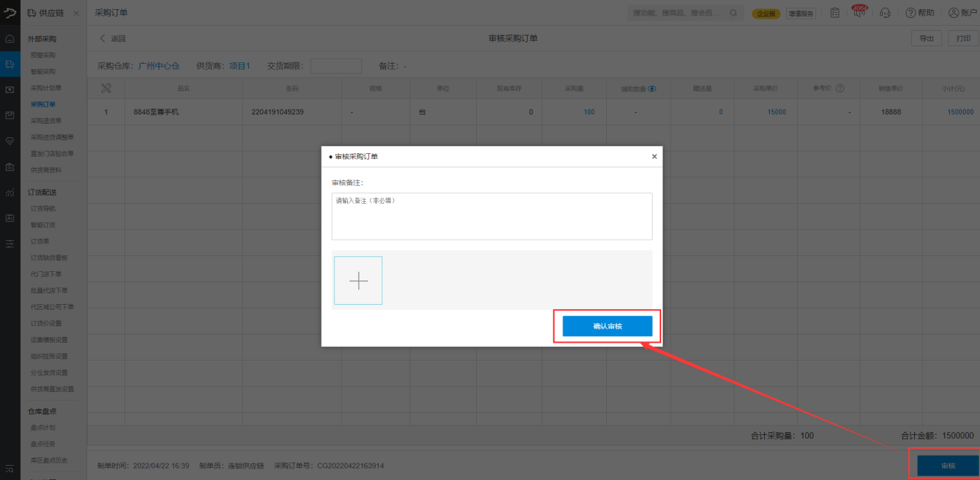Open 批量代店下单 in the sidebar
The image size is (980, 480).
pyautogui.click(x=49, y=290)
